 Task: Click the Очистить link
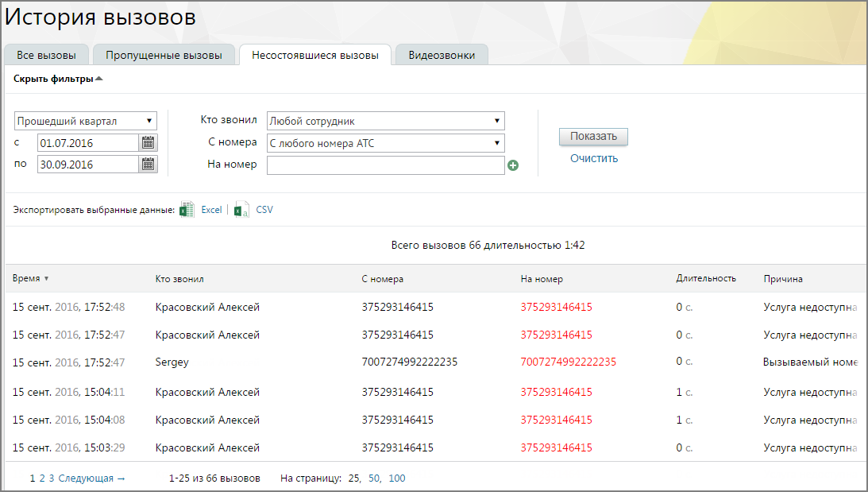594,158
